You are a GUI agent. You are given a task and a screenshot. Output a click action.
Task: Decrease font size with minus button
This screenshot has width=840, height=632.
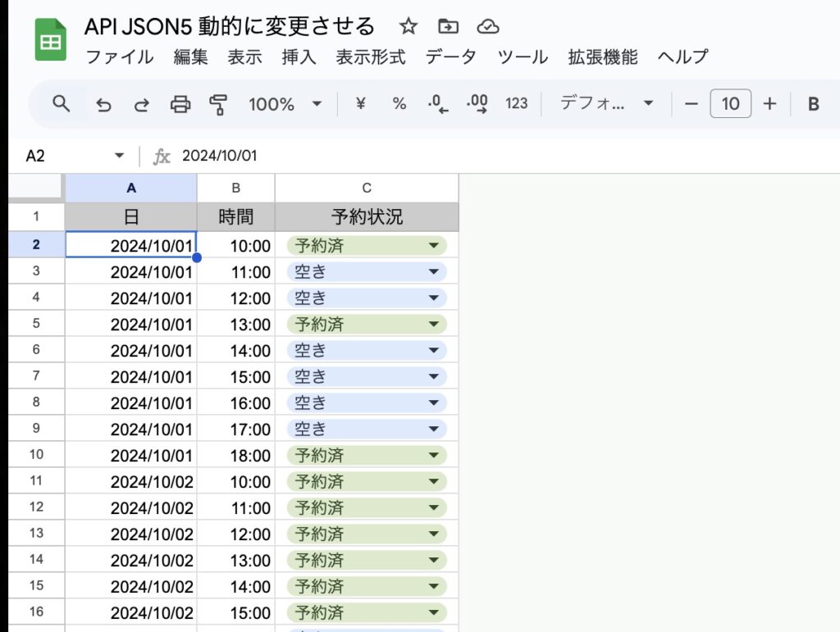click(692, 104)
